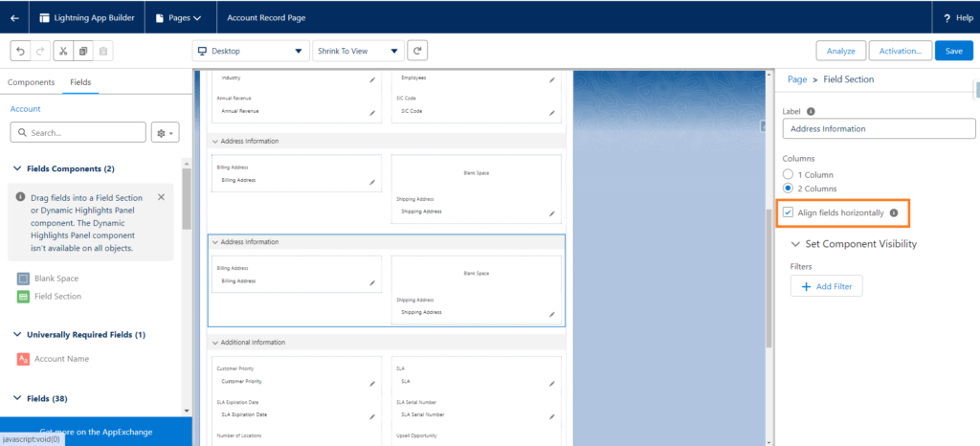Click the Copy icon in the toolbar

[83, 52]
